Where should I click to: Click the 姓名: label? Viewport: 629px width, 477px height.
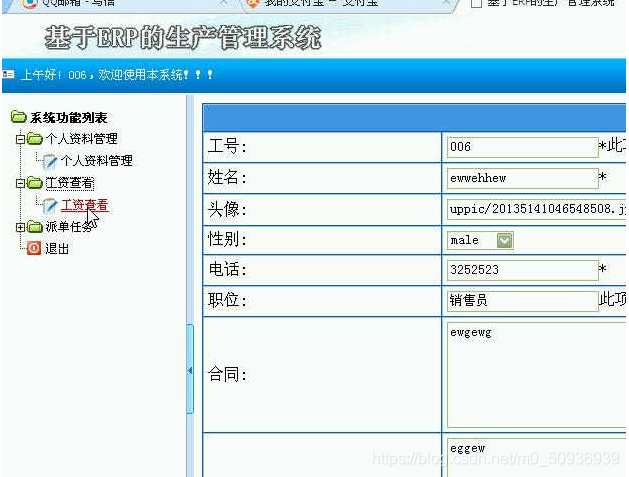point(227,177)
